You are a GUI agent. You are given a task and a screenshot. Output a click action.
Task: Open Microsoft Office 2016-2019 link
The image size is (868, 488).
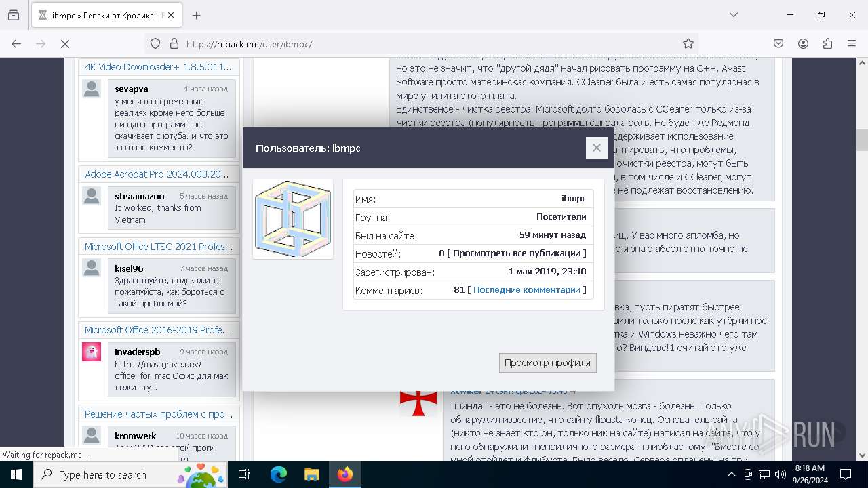157,330
